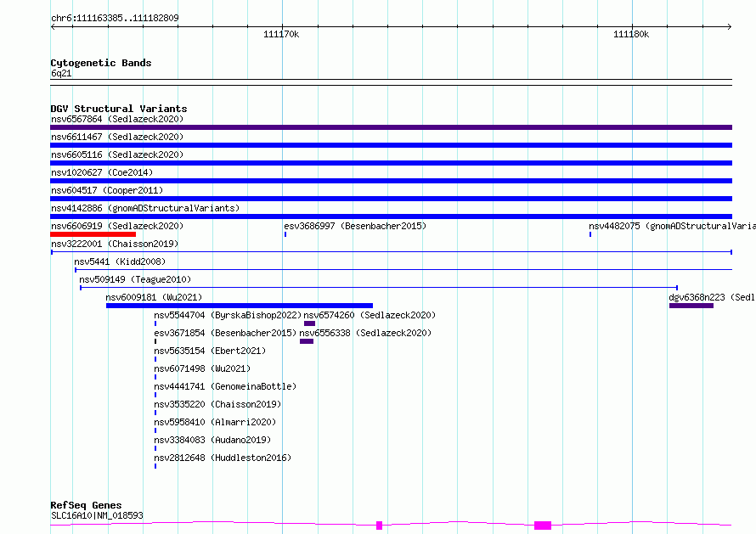This screenshot has width=756, height=534.
Task: Open the RefSeq Genes track header
Action: (x=86, y=505)
